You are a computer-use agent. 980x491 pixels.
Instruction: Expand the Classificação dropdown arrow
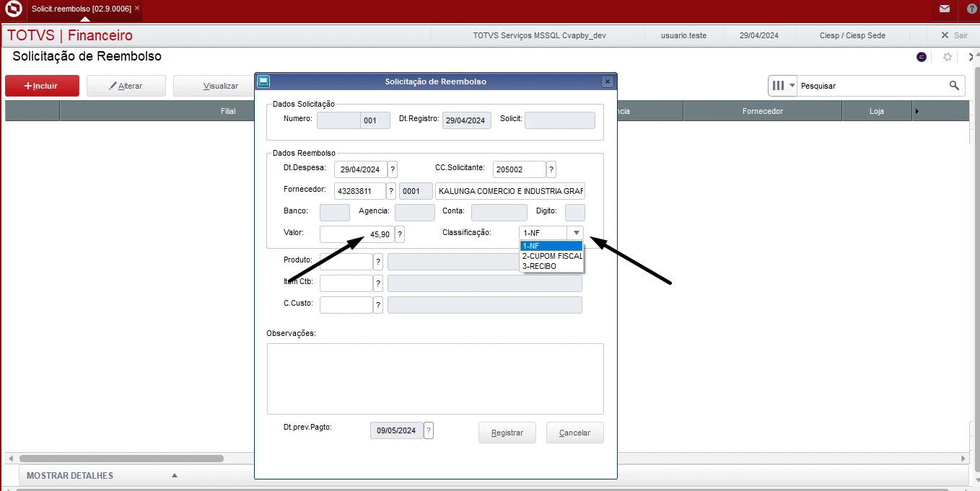coord(575,233)
